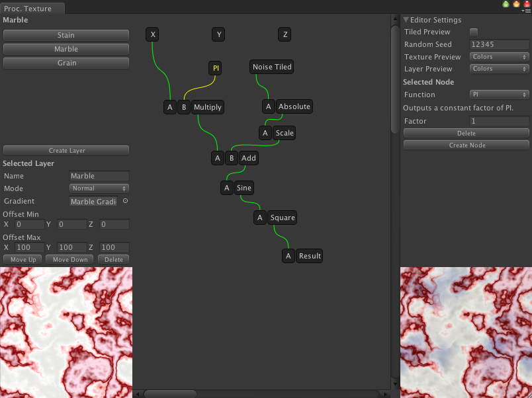The width and height of the screenshot is (532, 398).
Task: Click the green window button
Action: click(x=506, y=4)
